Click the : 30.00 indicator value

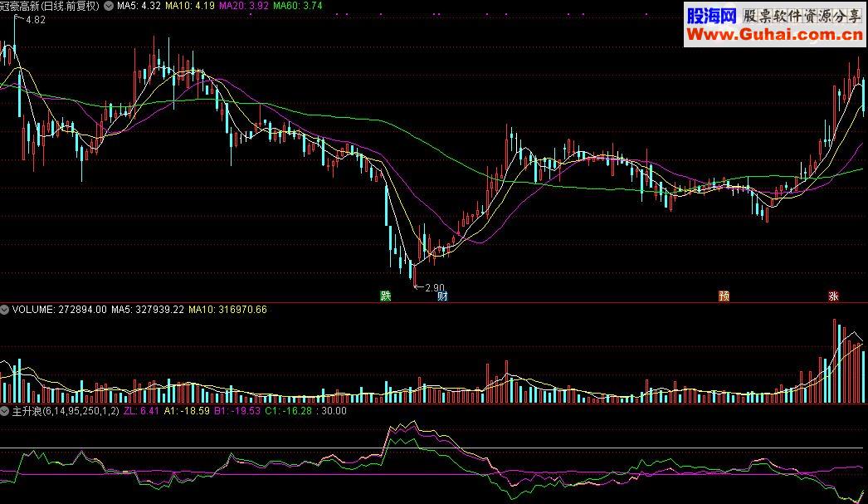click(x=331, y=411)
